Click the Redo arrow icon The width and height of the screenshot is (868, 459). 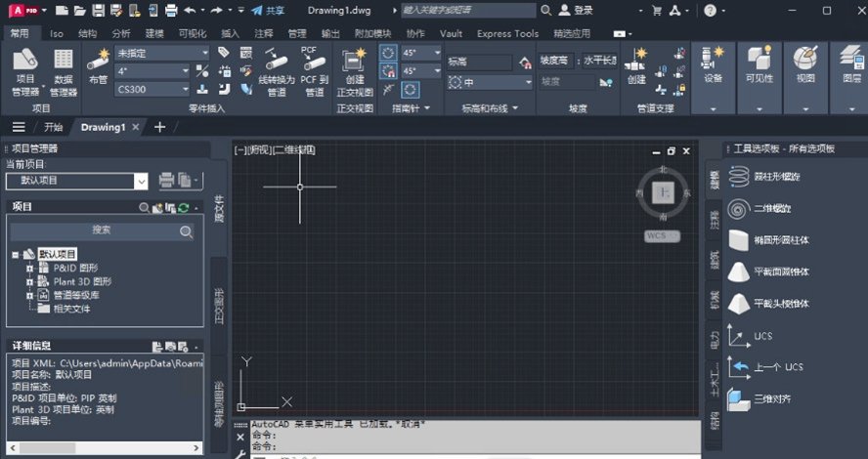coord(216,10)
